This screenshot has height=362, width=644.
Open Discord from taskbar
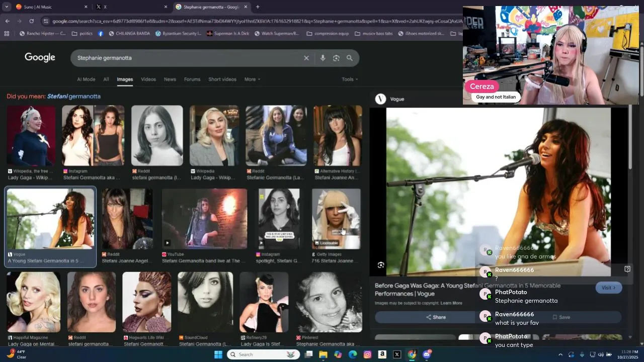[427, 354]
